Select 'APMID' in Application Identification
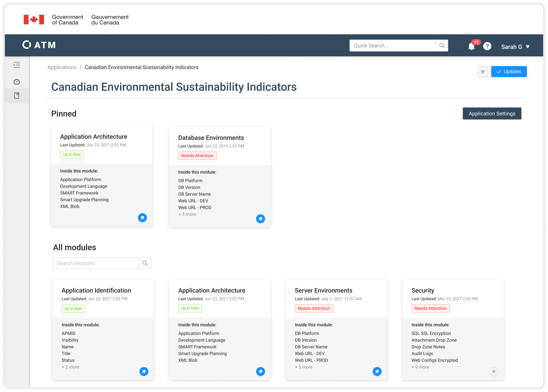 pos(68,333)
